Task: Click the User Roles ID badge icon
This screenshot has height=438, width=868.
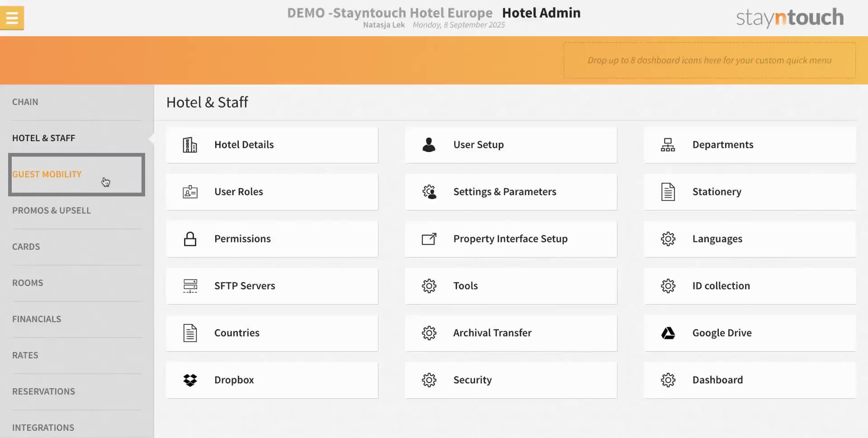Action: pyautogui.click(x=189, y=192)
